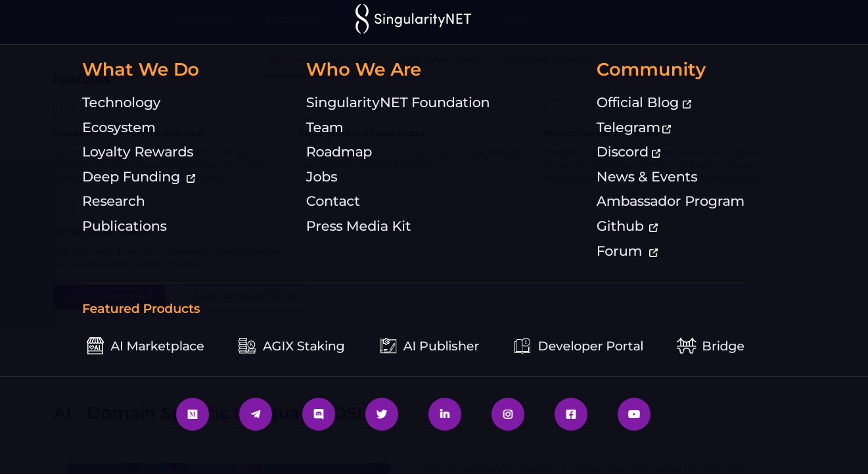Open the Telegram text link
The image size is (868, 474).
pos(628,128)
